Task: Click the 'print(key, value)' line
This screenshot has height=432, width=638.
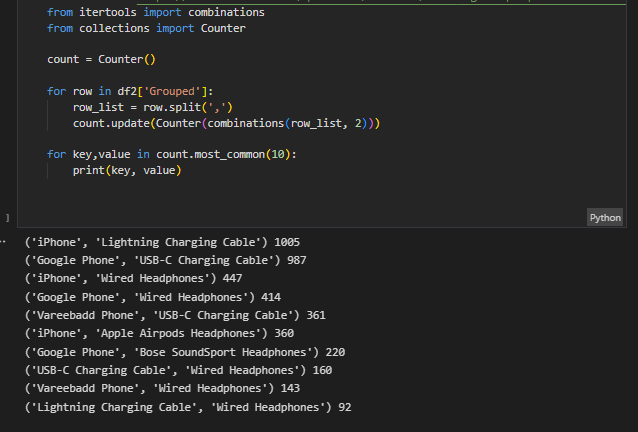Action: point(127,170)
